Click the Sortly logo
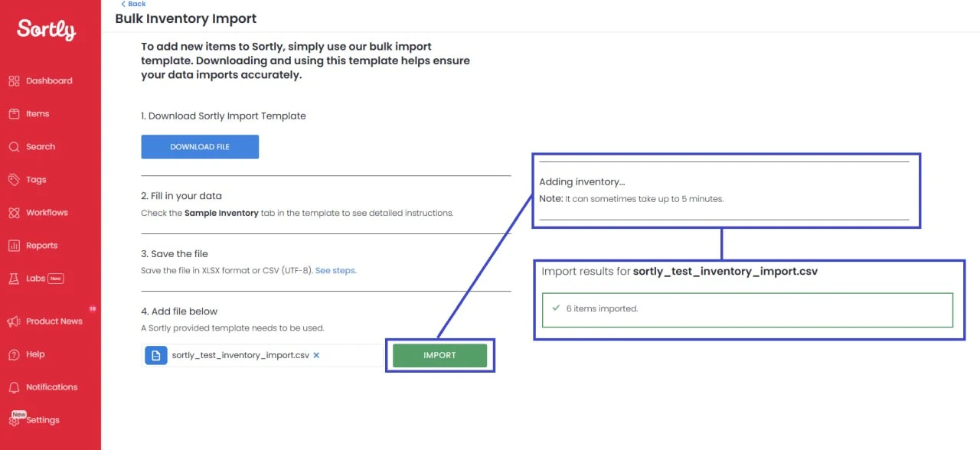Viewport: 980px width, 450px height. click(47, 30)
